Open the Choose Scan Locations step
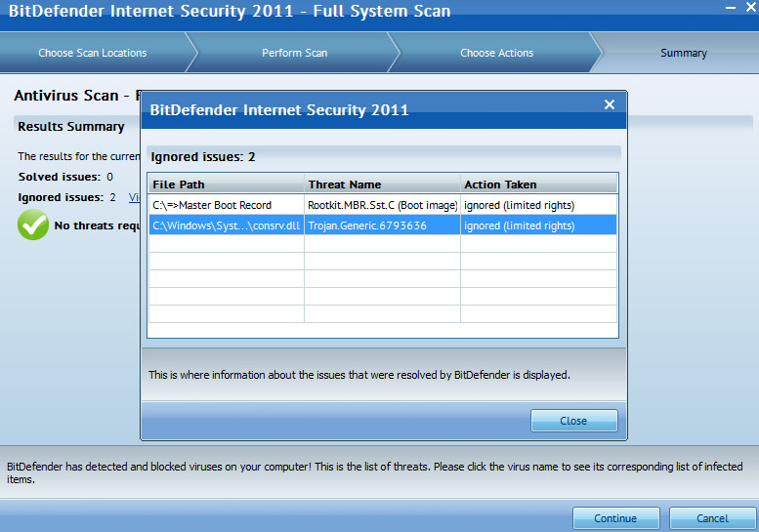 93,53
